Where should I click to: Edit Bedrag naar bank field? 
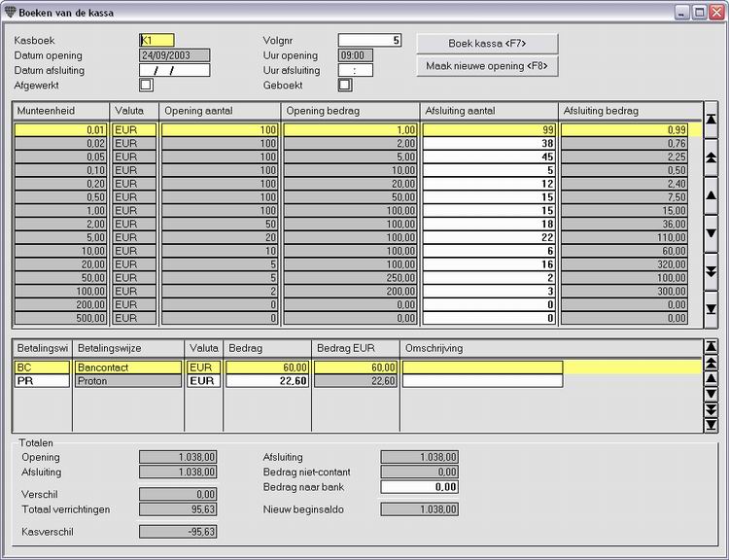[x=419, y=487]
